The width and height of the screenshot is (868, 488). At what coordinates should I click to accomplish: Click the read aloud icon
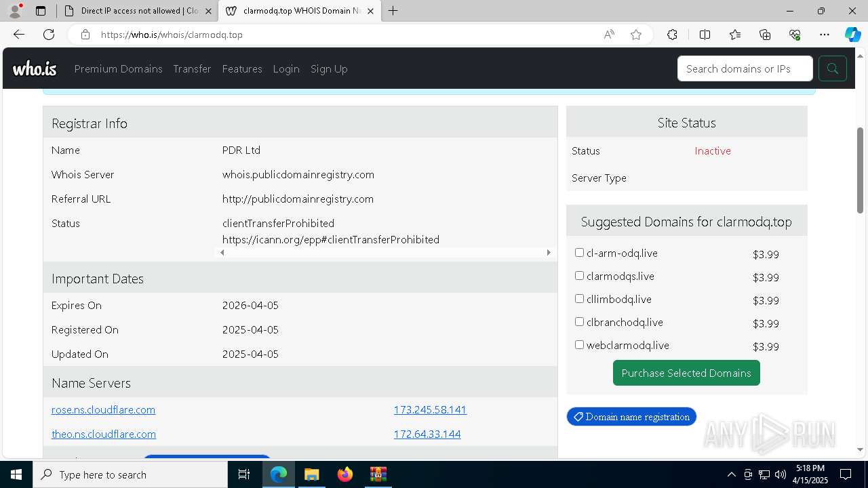[x=609, y=35]
